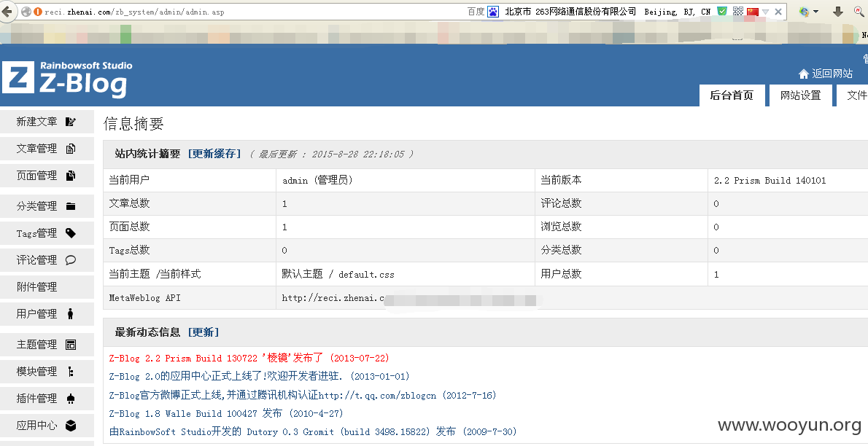Open the Dutory 0.3 Gromit release link

[313, 431]
